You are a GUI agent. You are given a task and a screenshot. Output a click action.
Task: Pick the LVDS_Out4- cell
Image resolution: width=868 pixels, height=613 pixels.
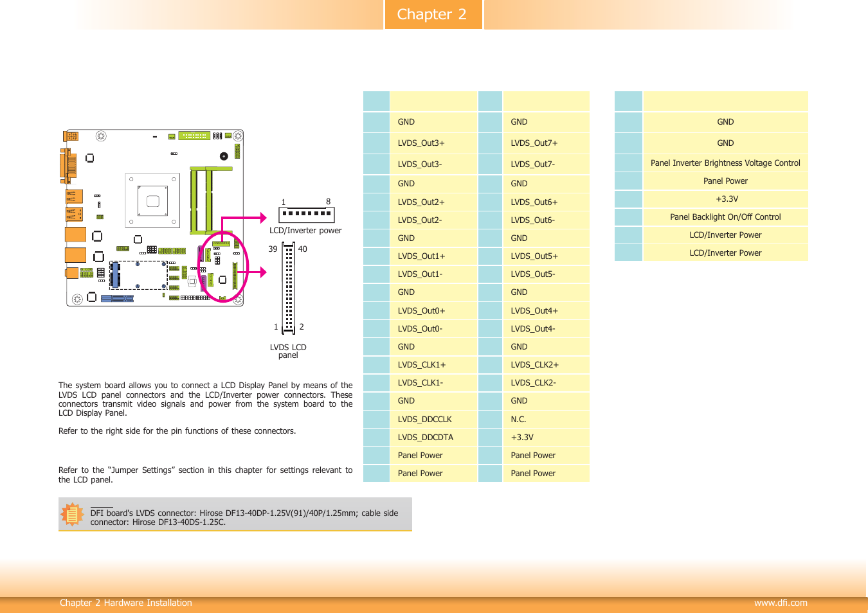click(x=546, y=329)
